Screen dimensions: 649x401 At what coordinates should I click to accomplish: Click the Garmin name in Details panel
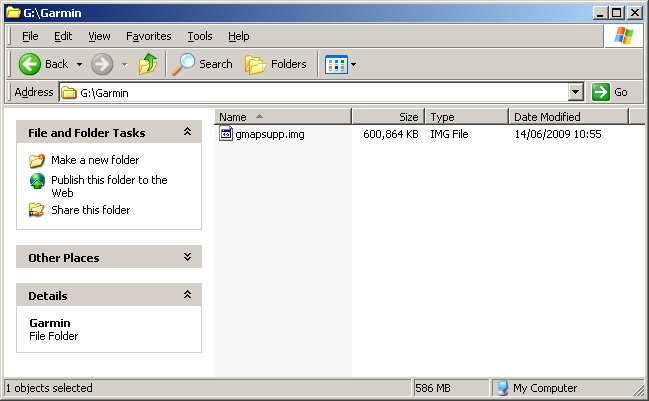click(x=50, y=323)
